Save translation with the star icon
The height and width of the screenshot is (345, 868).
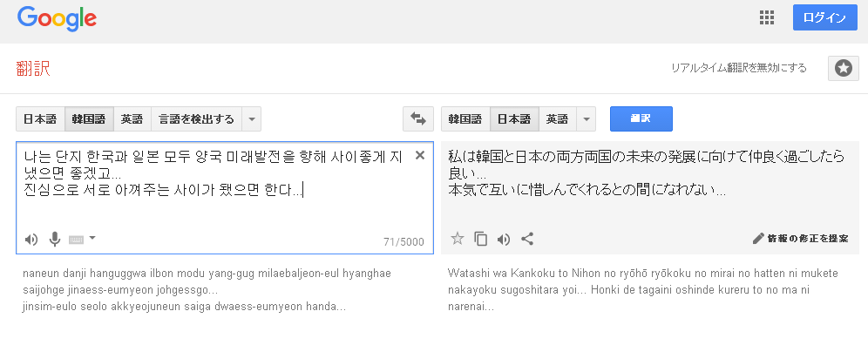(458, 239)
